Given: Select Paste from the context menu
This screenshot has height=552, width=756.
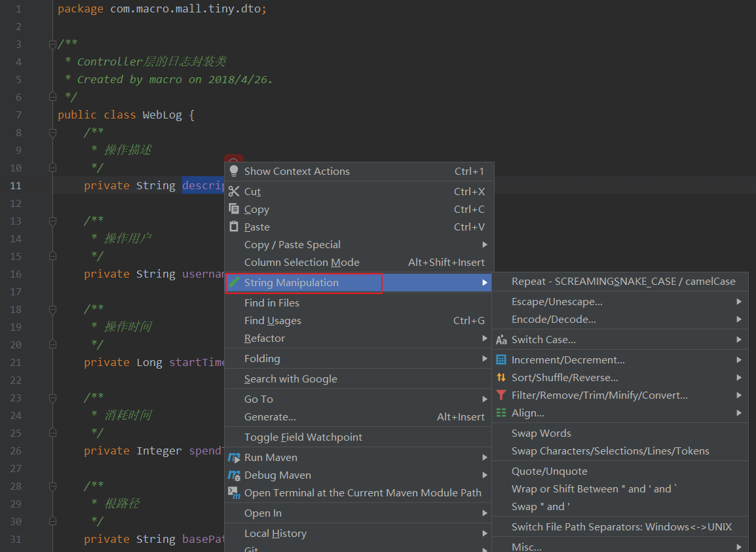Looking at the screenshot, I should pos(359,227).
